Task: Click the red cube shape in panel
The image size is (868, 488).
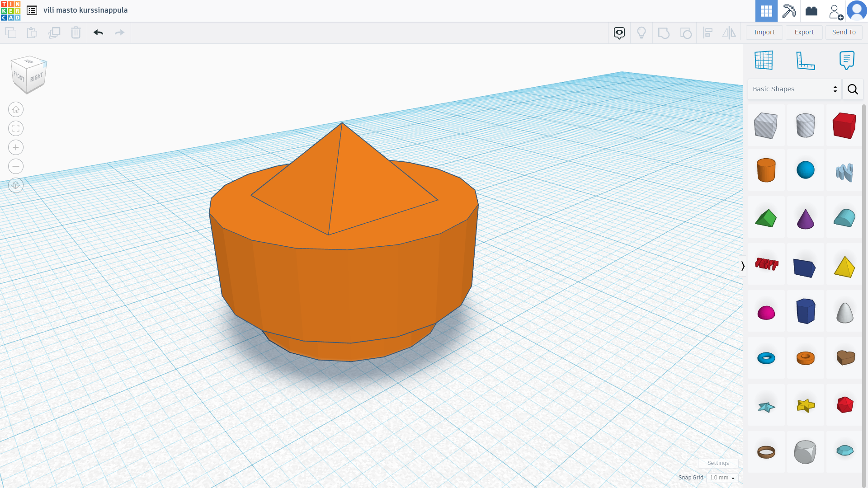Action: click(845, 125)
